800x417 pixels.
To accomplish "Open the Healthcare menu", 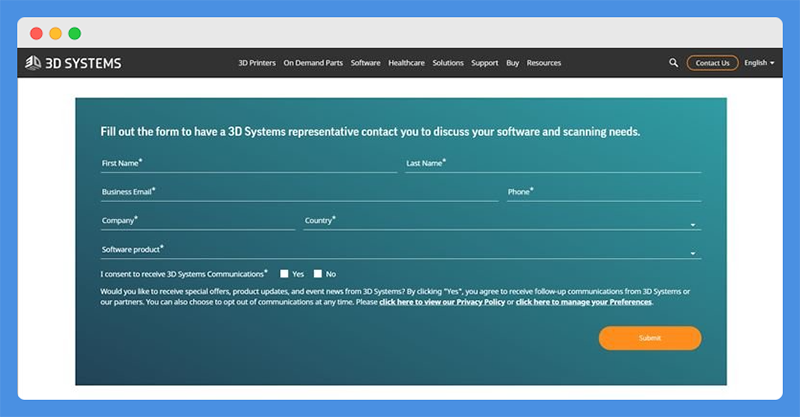I will point(406,63).
